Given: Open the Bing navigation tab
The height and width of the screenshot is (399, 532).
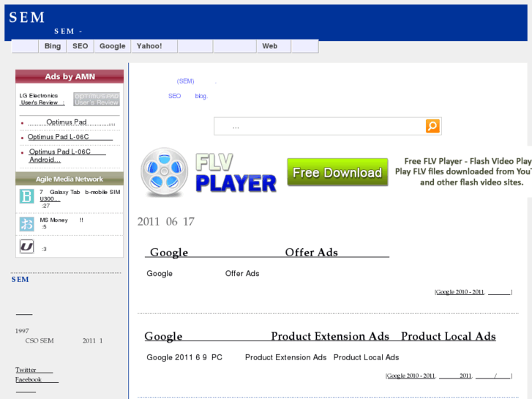Looking at the screenshot, I should coord(53,46).
